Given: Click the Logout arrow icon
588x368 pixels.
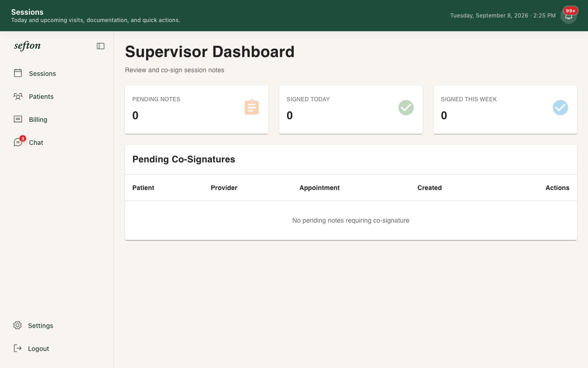Looking at the screenshot, I should pyautogui.click(x=17, y=348).
